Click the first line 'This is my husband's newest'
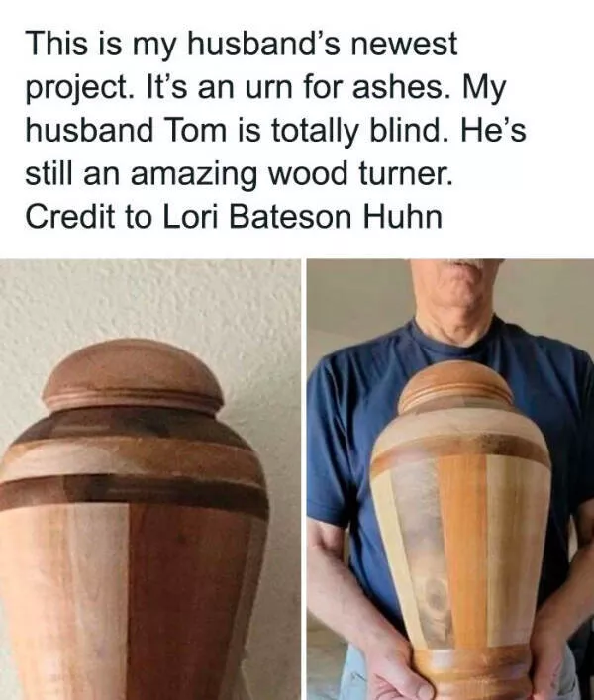This screenshot has width=594, height=700. tap(242, 45)
